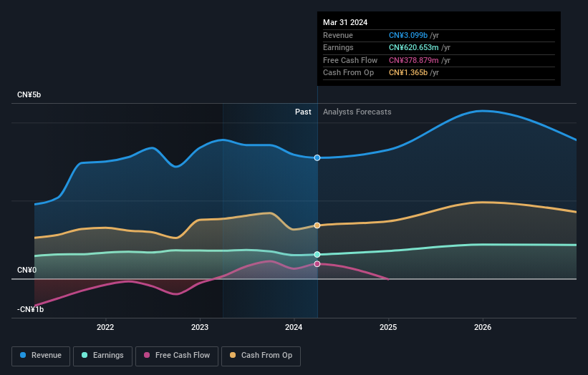The height and width of the screenshot is (375, 588).
Task: Click the 2025 x-axis label
Action: pyautogui.click(x=388, y=327)
